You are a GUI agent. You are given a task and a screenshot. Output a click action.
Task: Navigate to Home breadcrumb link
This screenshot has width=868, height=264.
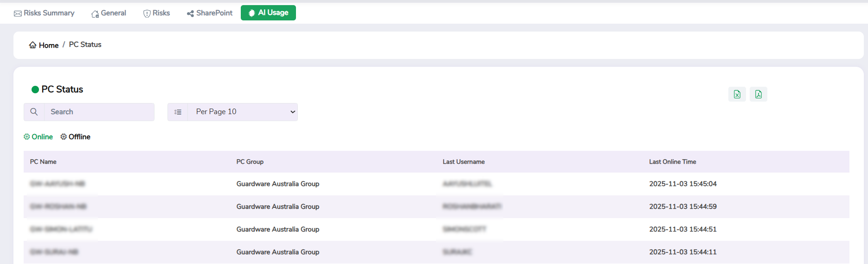click(x=48, y=45)
